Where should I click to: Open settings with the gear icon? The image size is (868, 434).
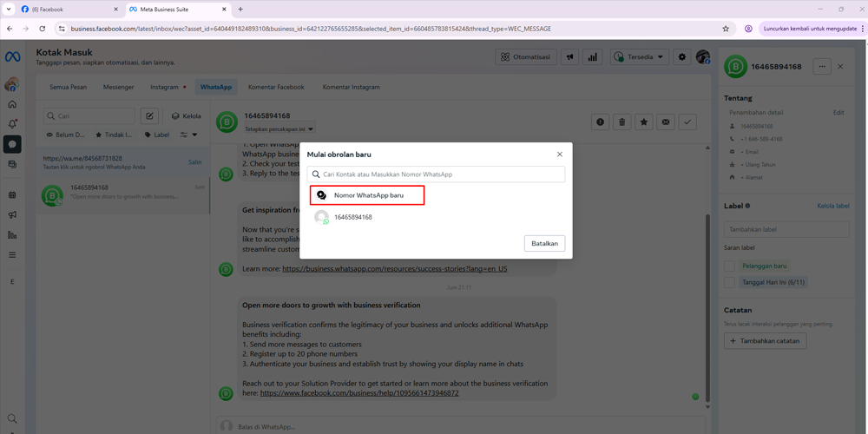coord(681,57)
